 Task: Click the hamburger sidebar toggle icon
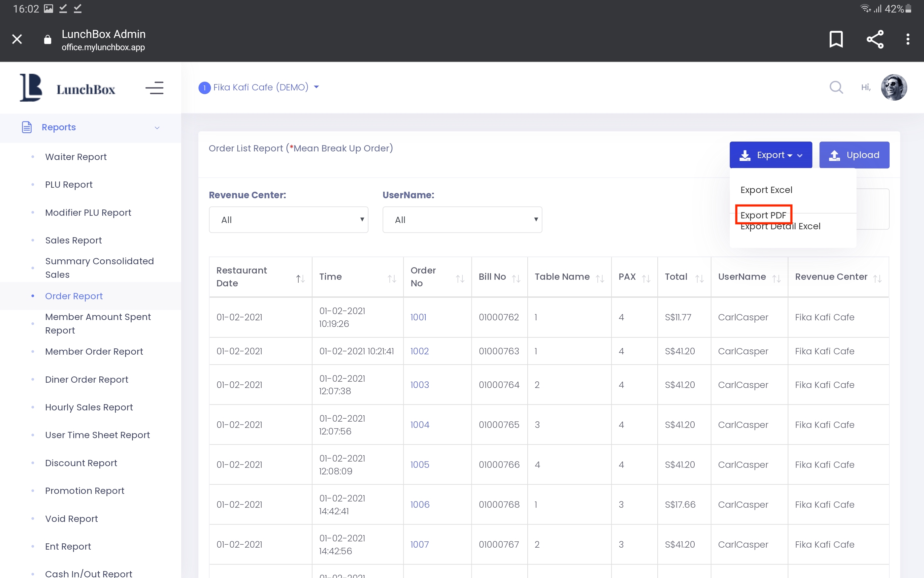tap(154, 88)
